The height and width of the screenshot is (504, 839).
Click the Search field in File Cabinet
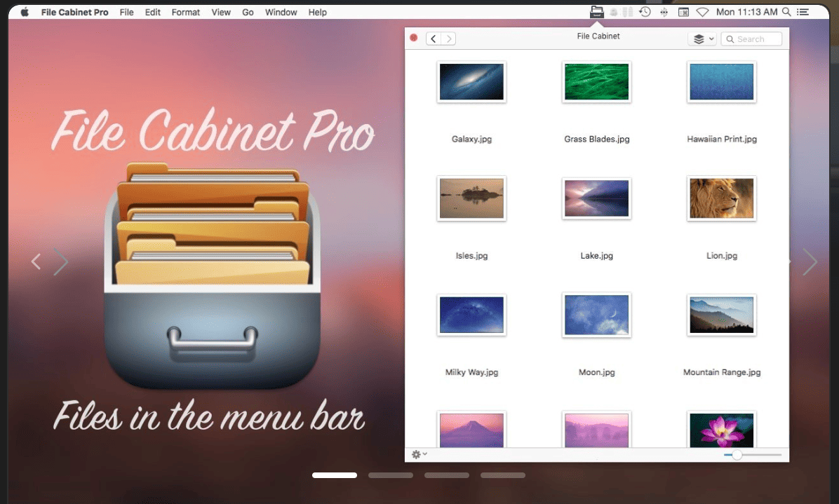751,39
